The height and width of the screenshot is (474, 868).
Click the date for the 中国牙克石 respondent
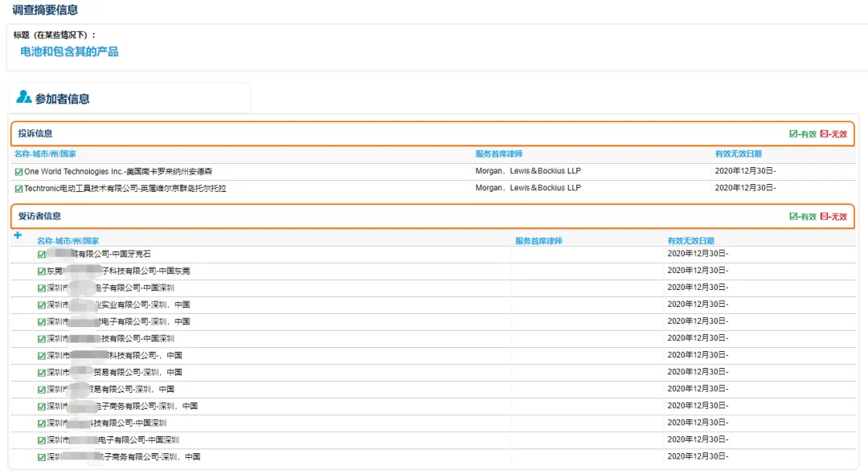click(698, 253)
